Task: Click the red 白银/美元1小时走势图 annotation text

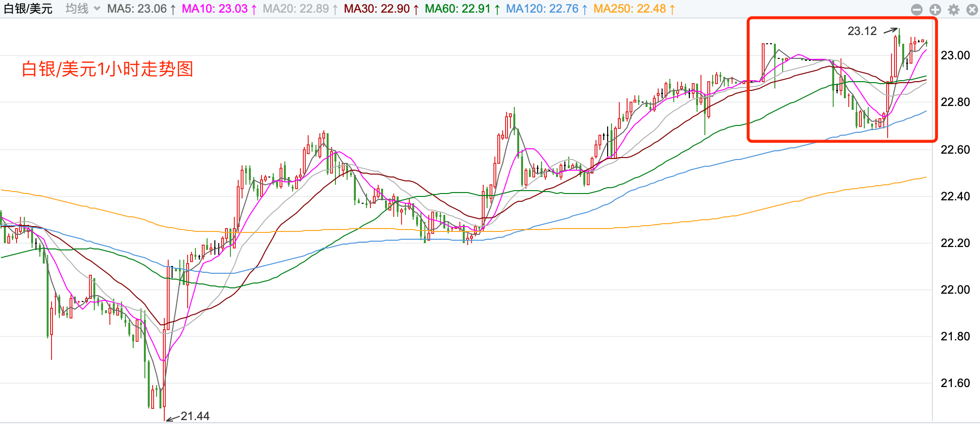Action: point(107,69)
